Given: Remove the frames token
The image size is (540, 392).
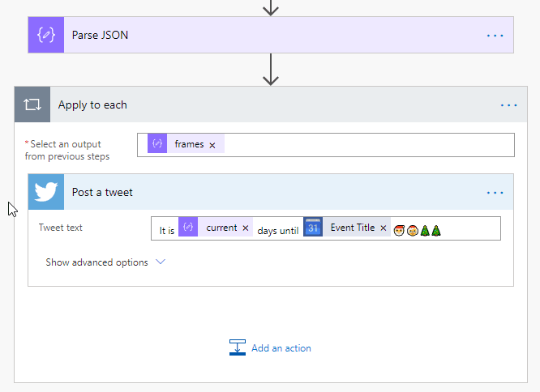Looking at the screenshot, I should pyautogui.click(x=212, y=145).
